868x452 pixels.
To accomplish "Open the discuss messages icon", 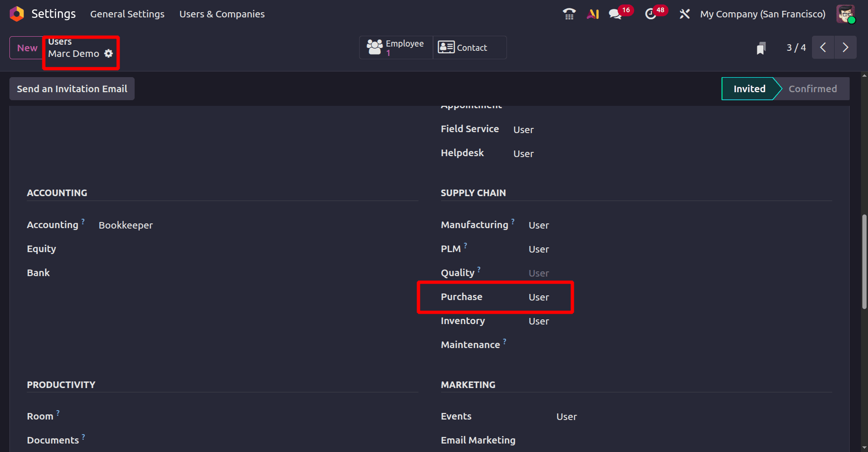I will [615, 14].
